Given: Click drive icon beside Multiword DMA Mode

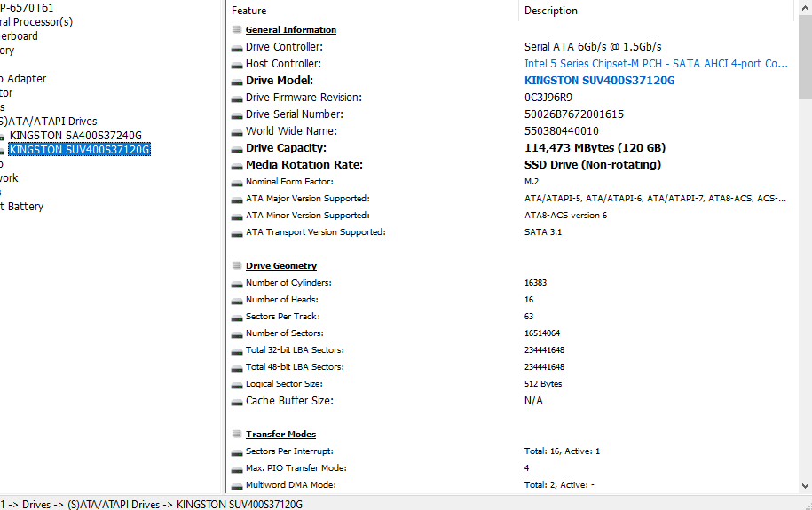Looking at the screenshot, I should point(237,486).
